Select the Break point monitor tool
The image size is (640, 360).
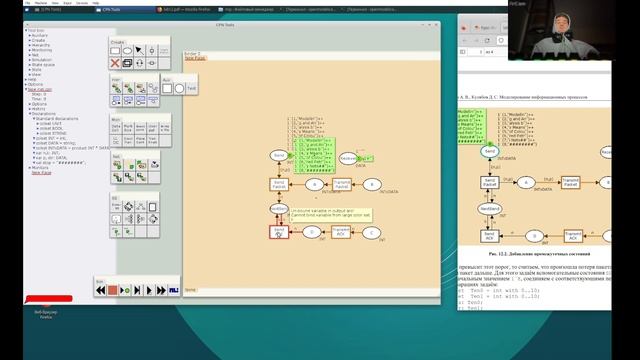point(140,128)
